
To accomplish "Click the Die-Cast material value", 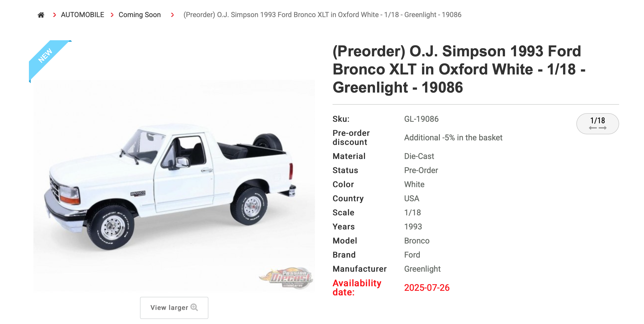I will click(x=419, y=156).
